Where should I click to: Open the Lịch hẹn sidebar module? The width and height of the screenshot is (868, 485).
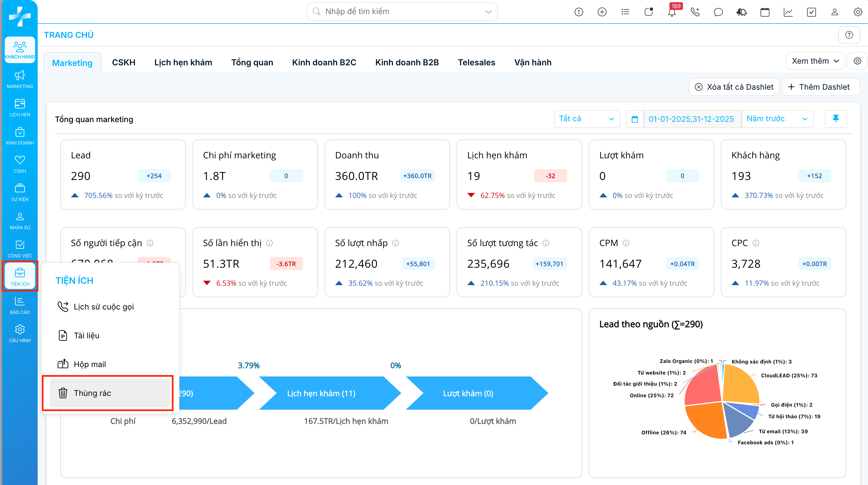pos(20,108)
